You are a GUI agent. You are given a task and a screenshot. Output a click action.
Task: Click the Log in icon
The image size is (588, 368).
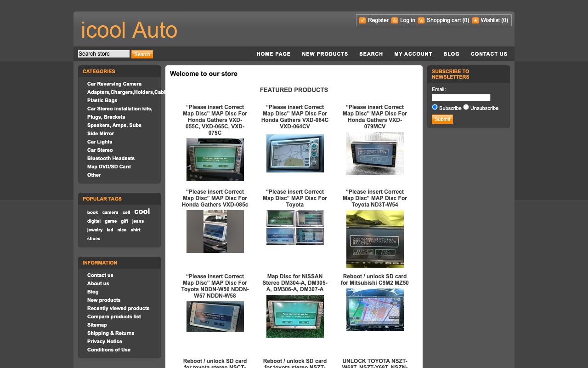point(395,20)
